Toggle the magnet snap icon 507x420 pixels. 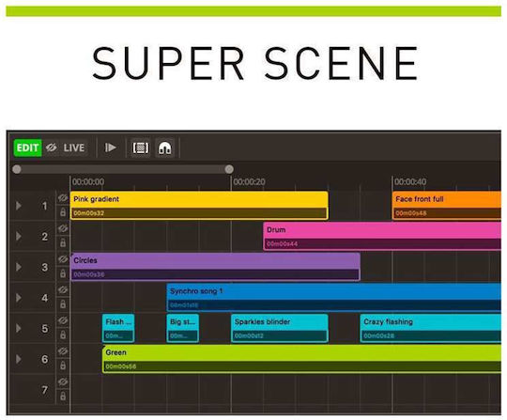coord(165,148)
